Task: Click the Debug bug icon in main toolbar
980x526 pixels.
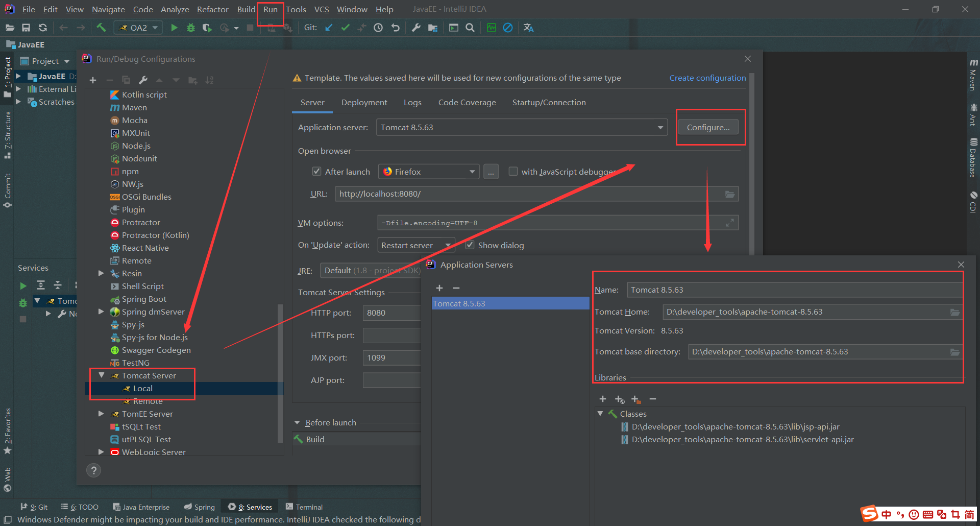Action: click(x=191, y=28)
